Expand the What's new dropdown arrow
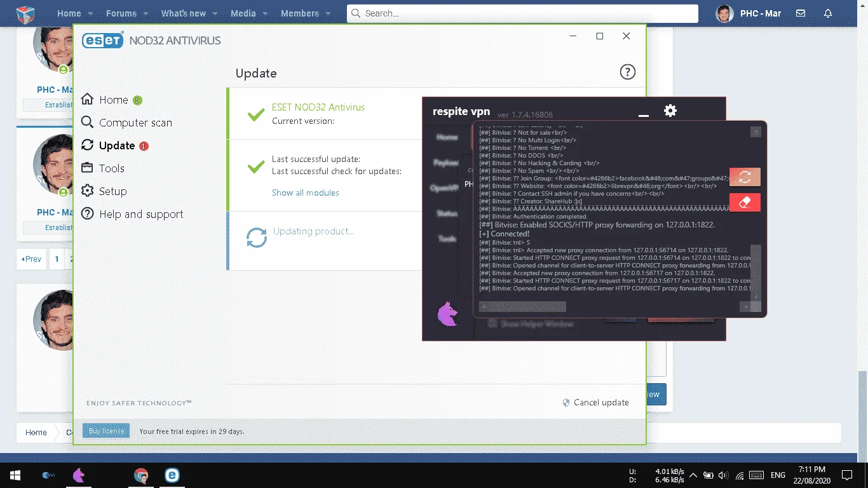The width and height of the screenshot is (868, 488). 214,13
